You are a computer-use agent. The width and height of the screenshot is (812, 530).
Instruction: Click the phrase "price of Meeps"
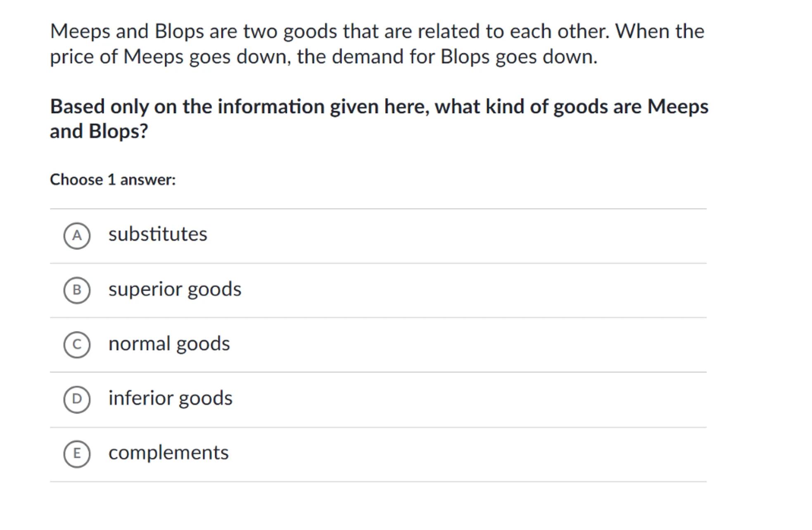(x=116, y=57)
